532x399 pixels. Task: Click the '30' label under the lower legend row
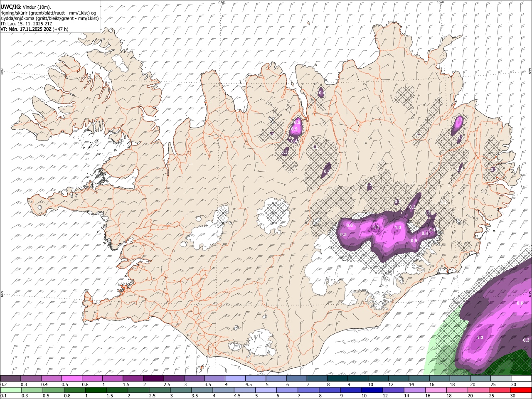pyautogui.click(x=513, y=396)
